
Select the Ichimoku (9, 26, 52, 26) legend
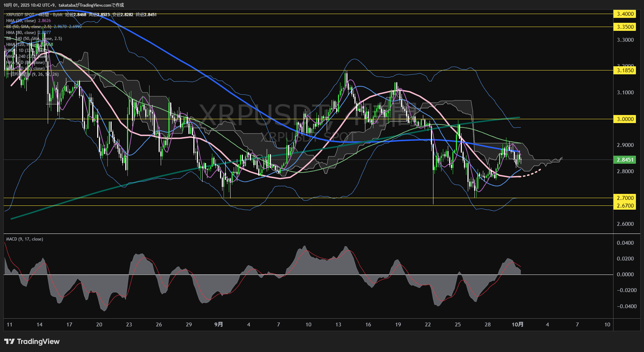click(34, 74)
